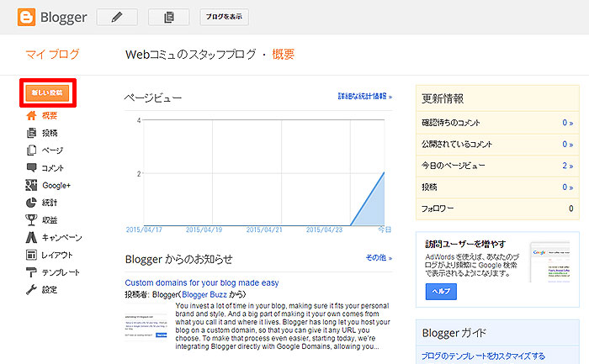Click the blue ヘルプ button
Viewport: 589px width, 364px height.
pyautogui.click(x=441, y=291)
